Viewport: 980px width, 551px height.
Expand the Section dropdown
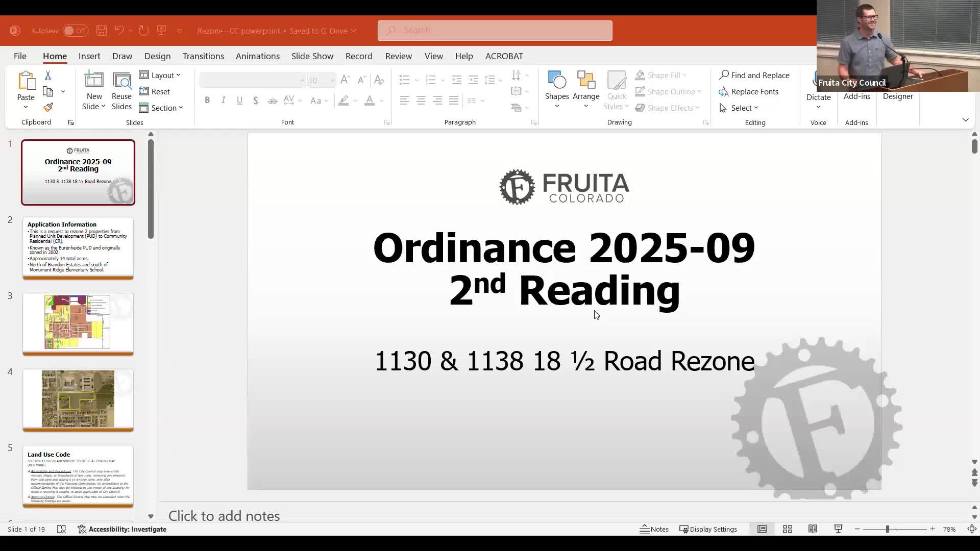[x=161, y=108]
